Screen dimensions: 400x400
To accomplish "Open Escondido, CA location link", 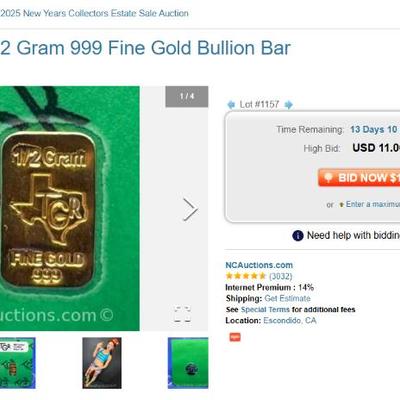I will [x=290, y=320].
